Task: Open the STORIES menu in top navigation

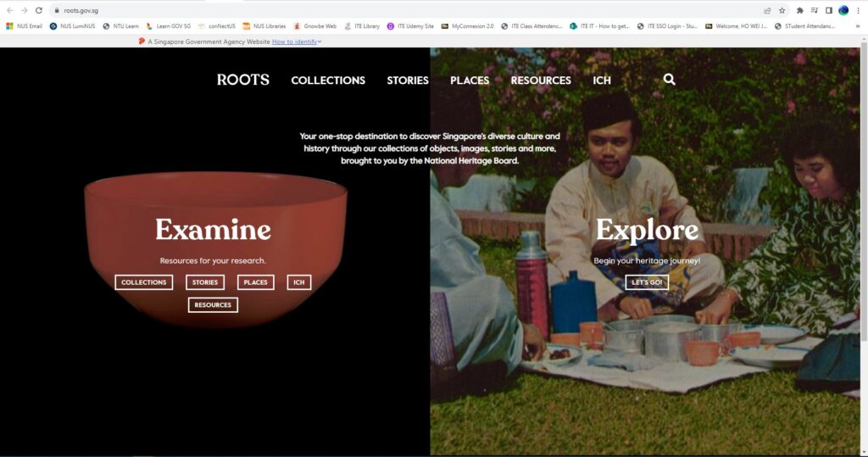Action: (x=408, y=81)
